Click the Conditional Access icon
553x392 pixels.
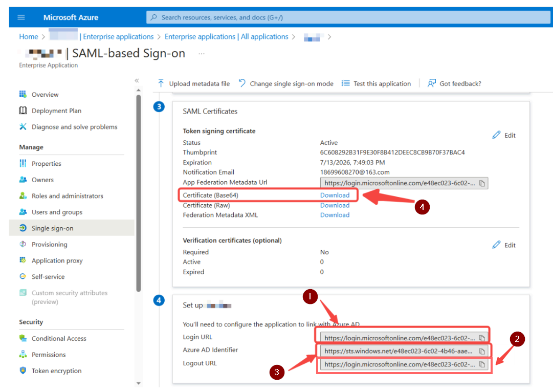click(x=23, y=338)
